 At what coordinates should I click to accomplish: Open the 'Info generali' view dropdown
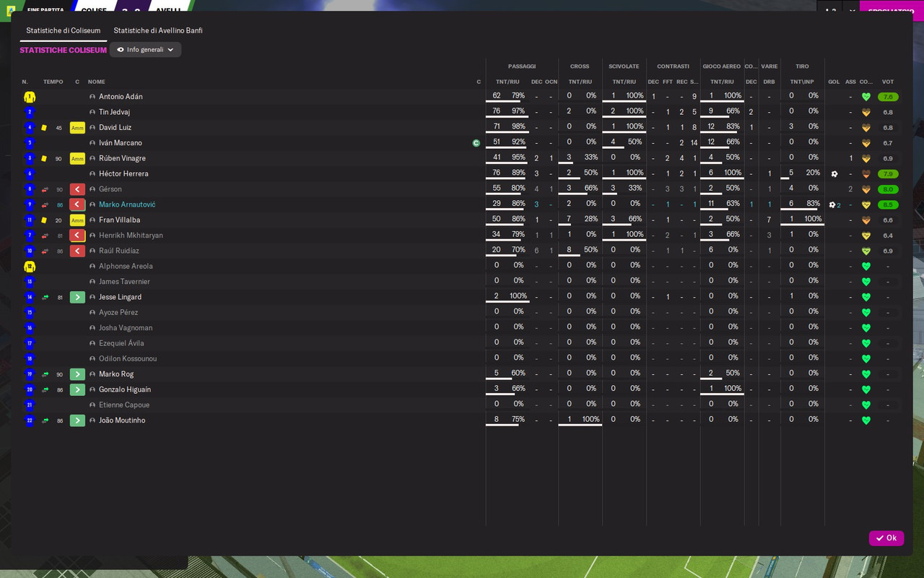[145, 50]
